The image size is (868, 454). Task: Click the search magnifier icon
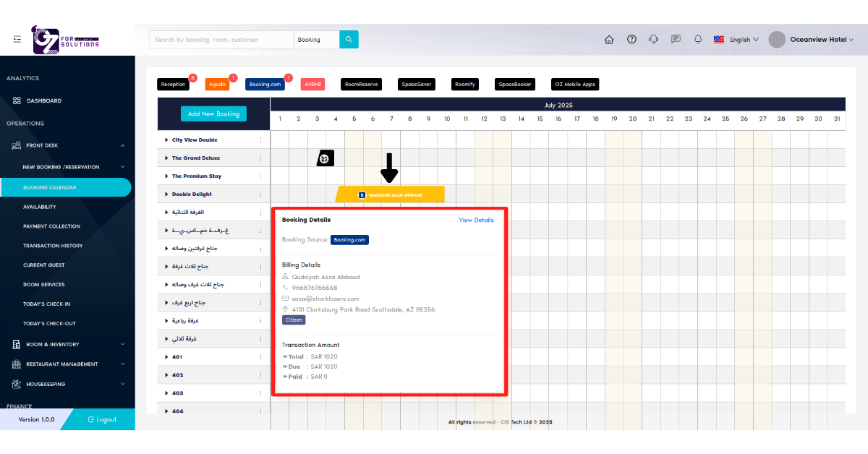[349, 39]
